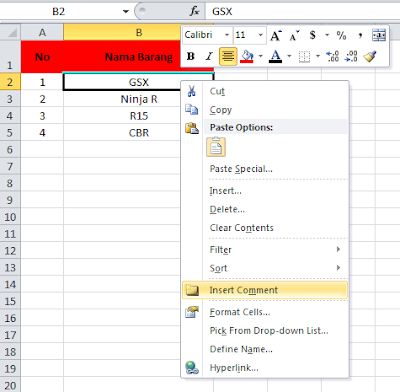The height and width of the screenshot is (392, 400).
Task: Click the red No header cell
Action: [x=42, y=57]
